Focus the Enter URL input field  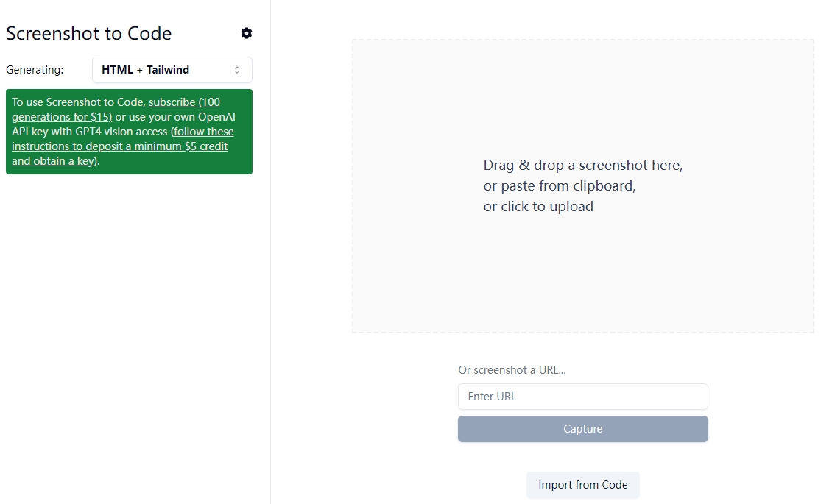(582, 397)
